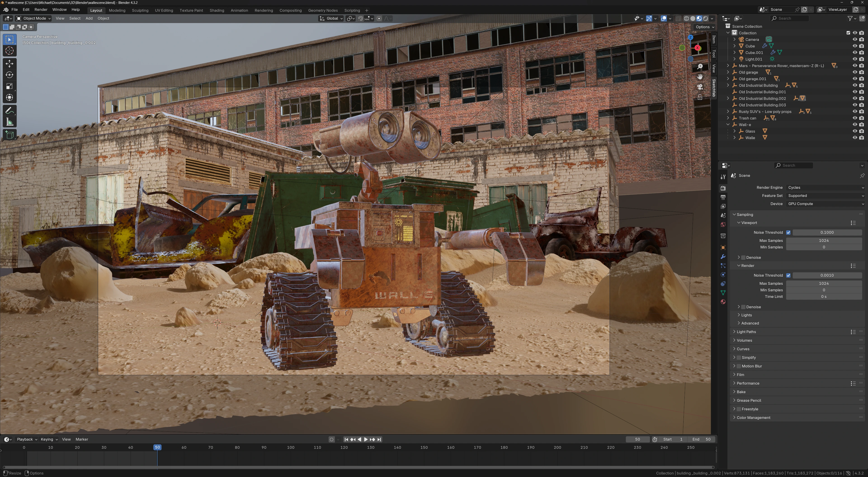
Task: Toggle the render Noise Threshold checkbox
Action: coord(788,275)
